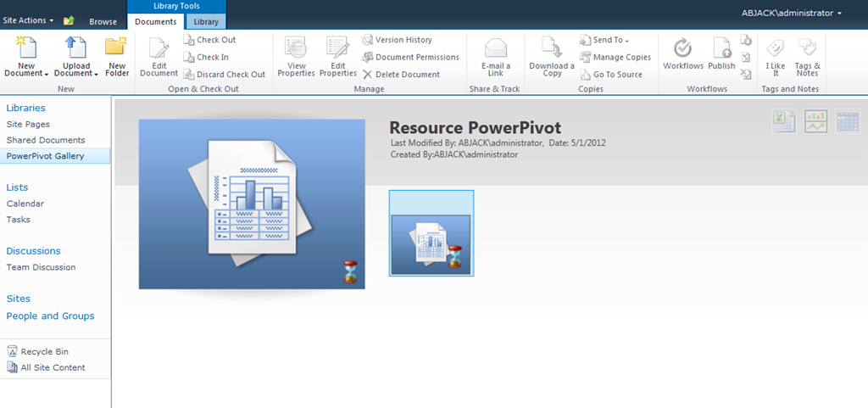Click Delete Document

401,74
